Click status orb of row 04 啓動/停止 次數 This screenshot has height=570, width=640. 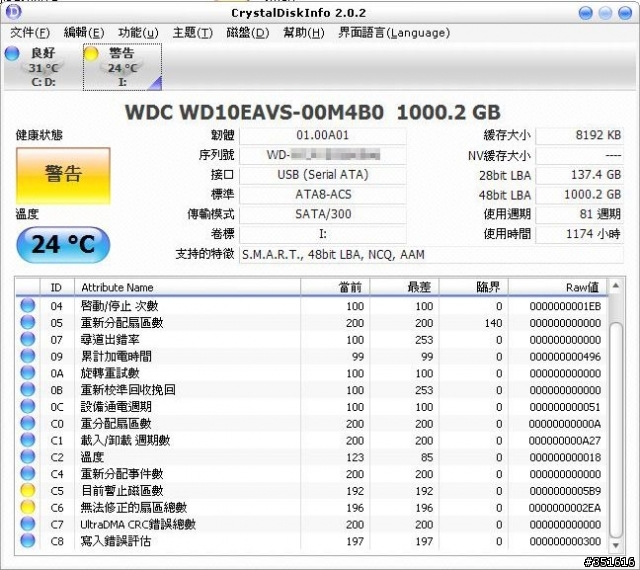coord(28,305)
